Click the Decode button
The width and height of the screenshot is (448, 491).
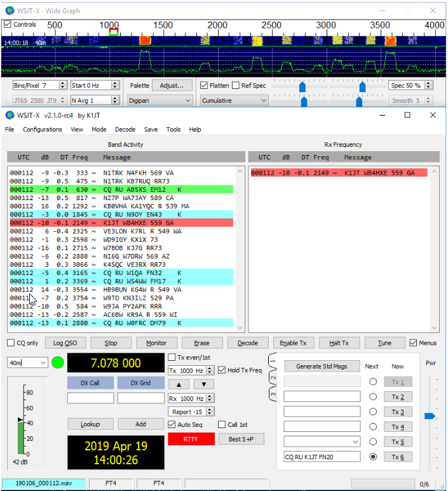[247, 343]
